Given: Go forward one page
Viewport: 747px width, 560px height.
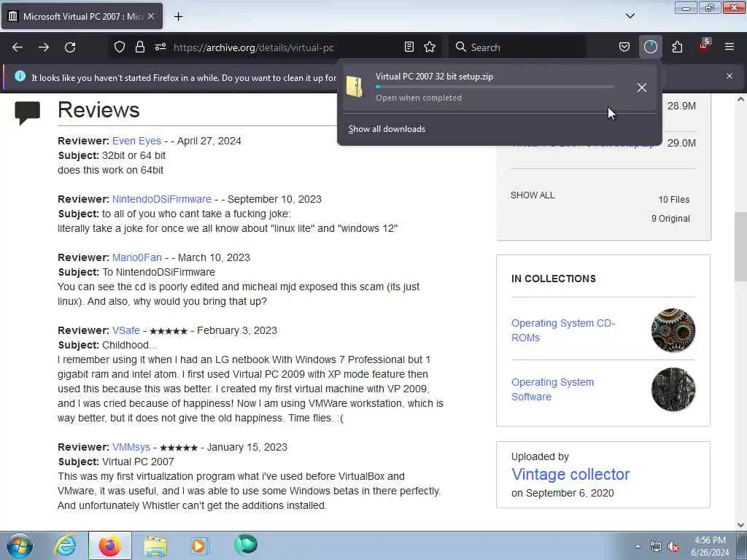Looking at the screenshot, I should tap(44, 47).
